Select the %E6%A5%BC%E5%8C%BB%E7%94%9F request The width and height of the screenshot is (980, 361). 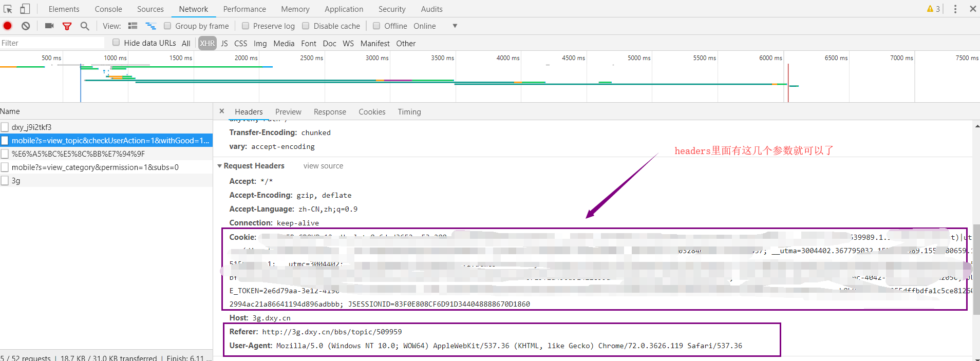pyautogui.click(x=106, y=154)
